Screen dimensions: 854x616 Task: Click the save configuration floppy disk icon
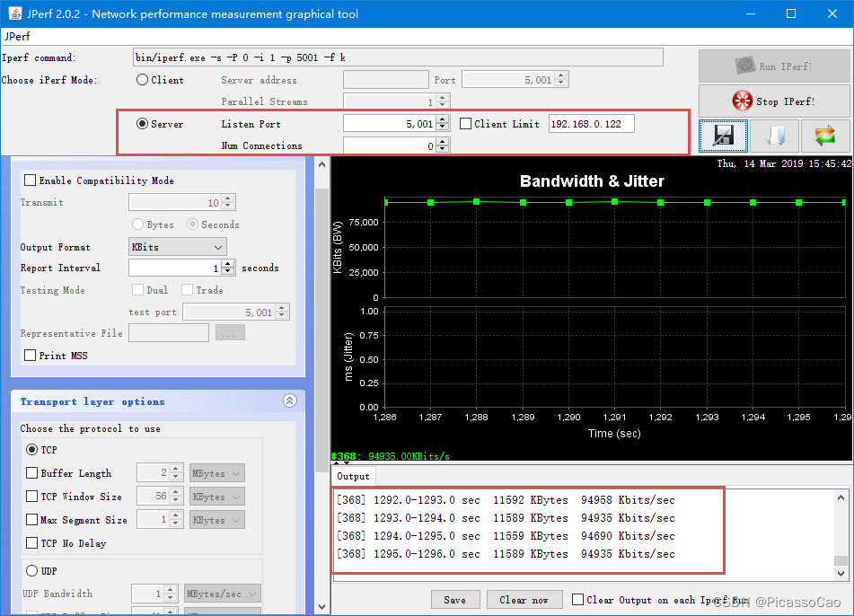point(724,136)
